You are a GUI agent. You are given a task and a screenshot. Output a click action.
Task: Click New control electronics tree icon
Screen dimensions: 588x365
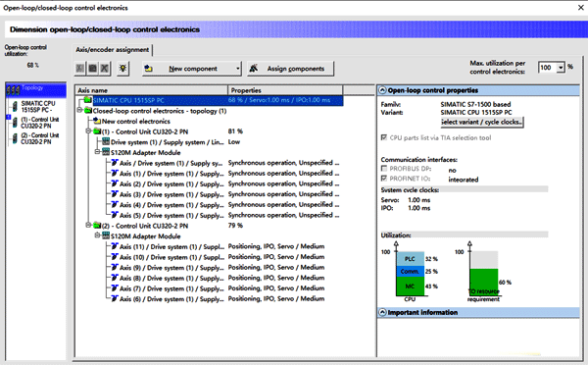pos(97,121)
